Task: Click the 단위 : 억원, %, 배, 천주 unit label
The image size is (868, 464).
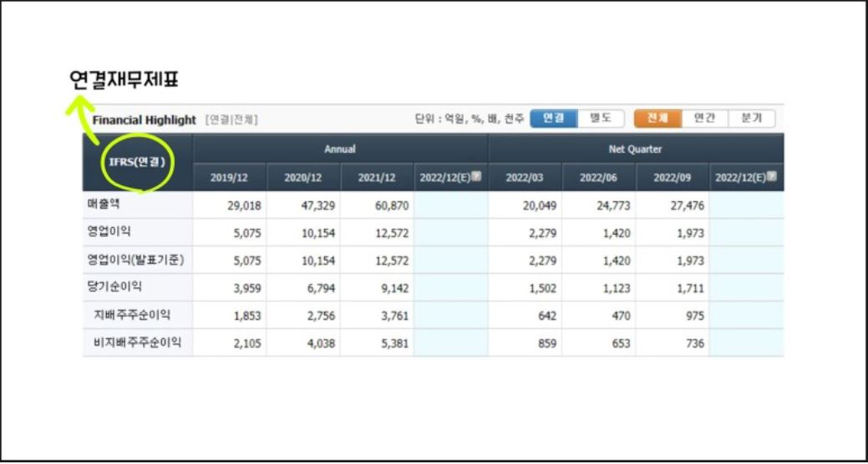Action: coord(470,119)
